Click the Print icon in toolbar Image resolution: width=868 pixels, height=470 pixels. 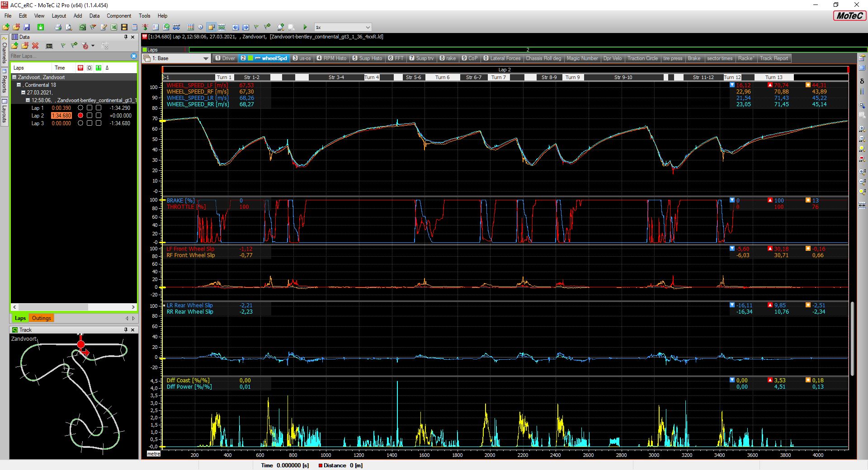click(58, 27)
